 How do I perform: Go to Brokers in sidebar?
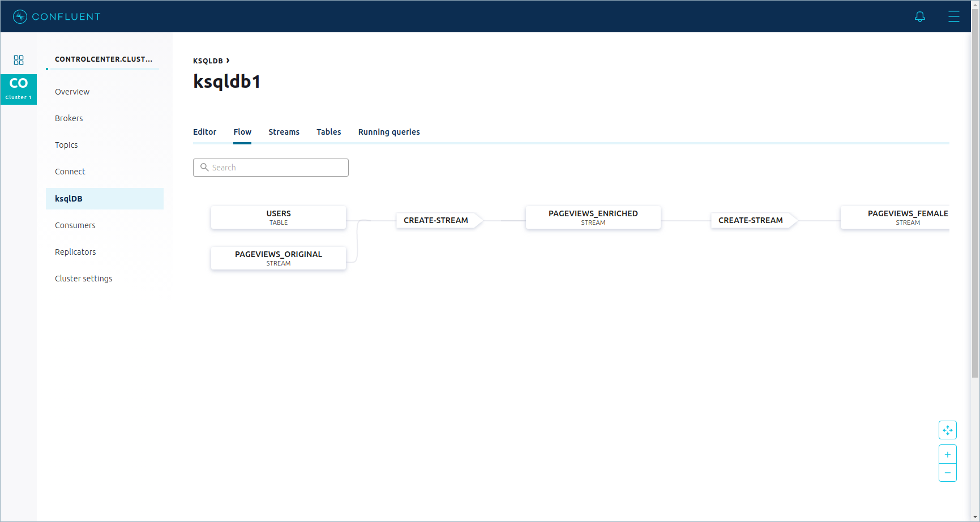pyautogui.click(x=69, y=118)
